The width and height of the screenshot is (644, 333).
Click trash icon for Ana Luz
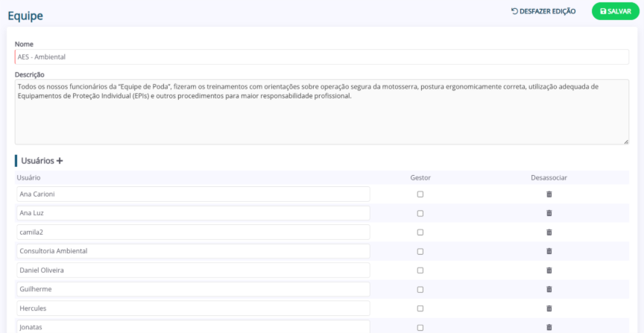pyautogui.click(x=549, y=213)
